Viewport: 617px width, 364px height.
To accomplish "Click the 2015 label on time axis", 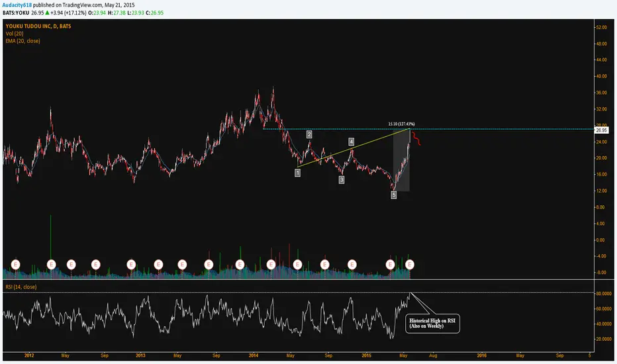I will (366, 355).
